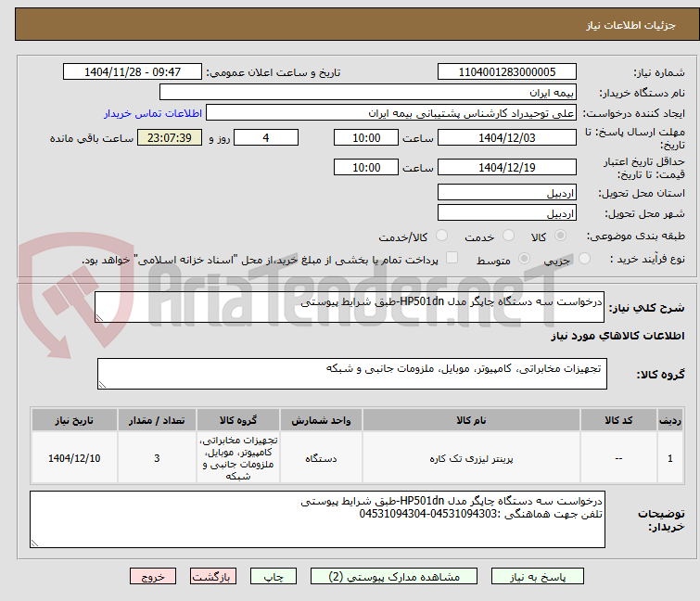Select the متوسط purchase type radio
Viewport: 700px width, 601px height.
pyautogui.click(x=524, y=259)
